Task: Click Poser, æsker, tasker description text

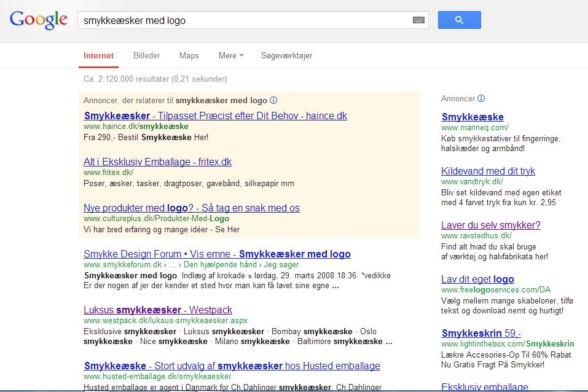Action: click(x=189, y=184)
